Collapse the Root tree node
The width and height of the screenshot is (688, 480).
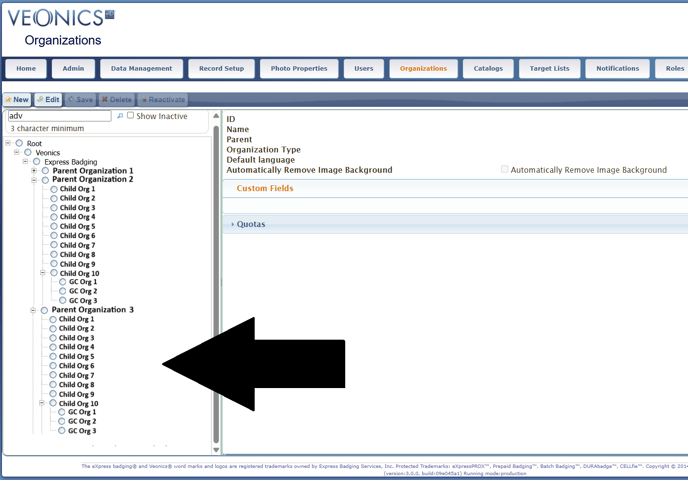pyautogui.click(x=8, y=143)
